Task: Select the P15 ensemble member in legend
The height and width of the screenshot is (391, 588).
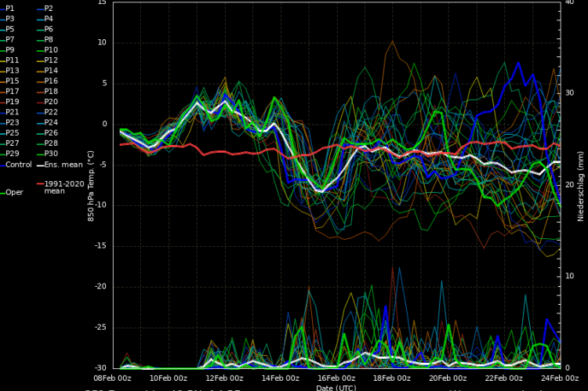Action: (12, 81)
